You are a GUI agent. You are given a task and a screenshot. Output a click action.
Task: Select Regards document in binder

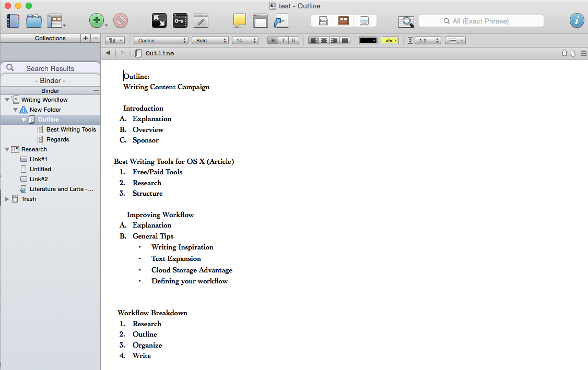(58, 139)
